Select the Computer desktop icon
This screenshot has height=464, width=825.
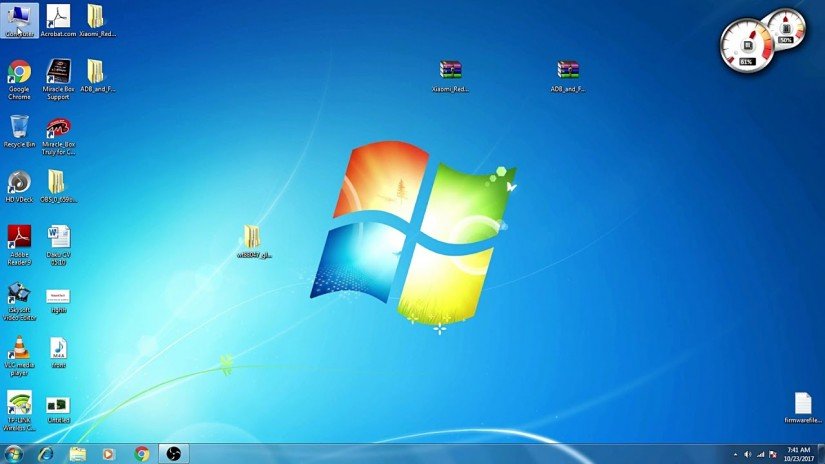(19, 21)
